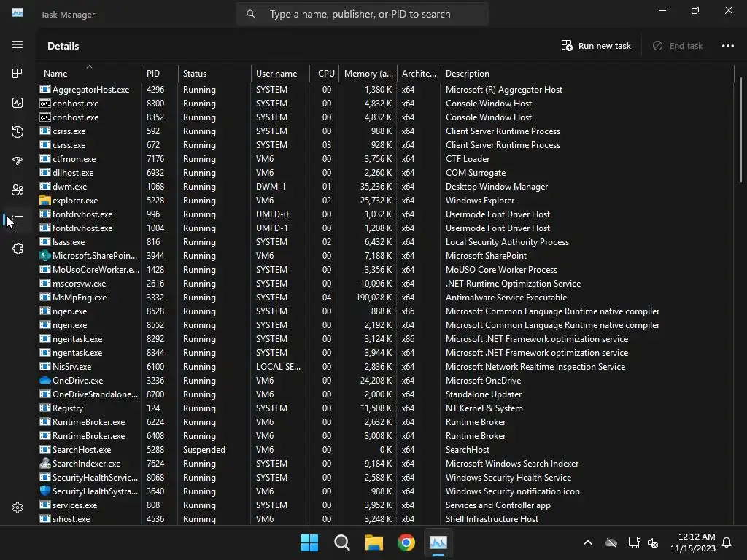Screen dimensions: 747x560
Task: Select the sihost.exe process
Action: point(385,518)
